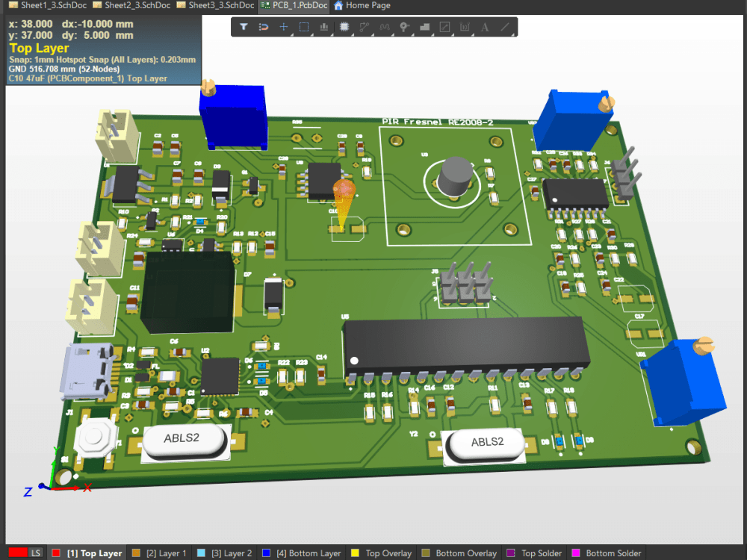This screenshot has height=560, width=747.
Task: Select the blue trimmer potentiometer VR1
Action: pos(684,382)
